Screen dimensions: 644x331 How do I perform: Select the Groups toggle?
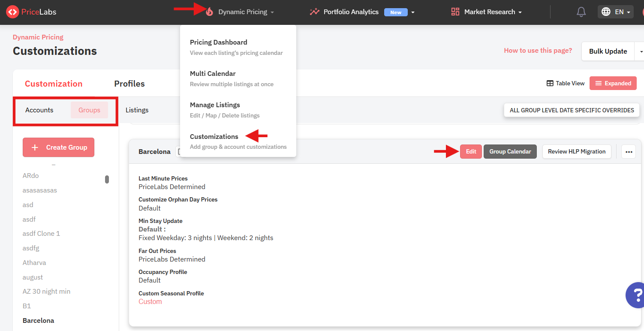(x=89, y=110)
